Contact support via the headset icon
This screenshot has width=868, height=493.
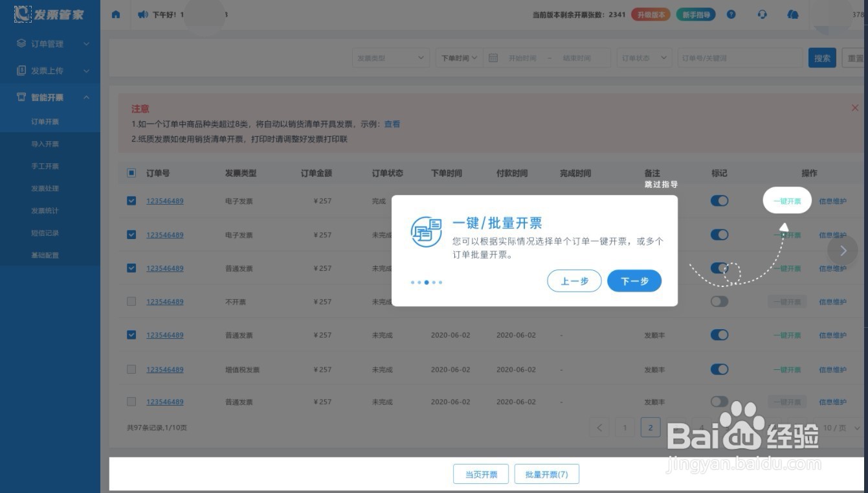point(762,14)
